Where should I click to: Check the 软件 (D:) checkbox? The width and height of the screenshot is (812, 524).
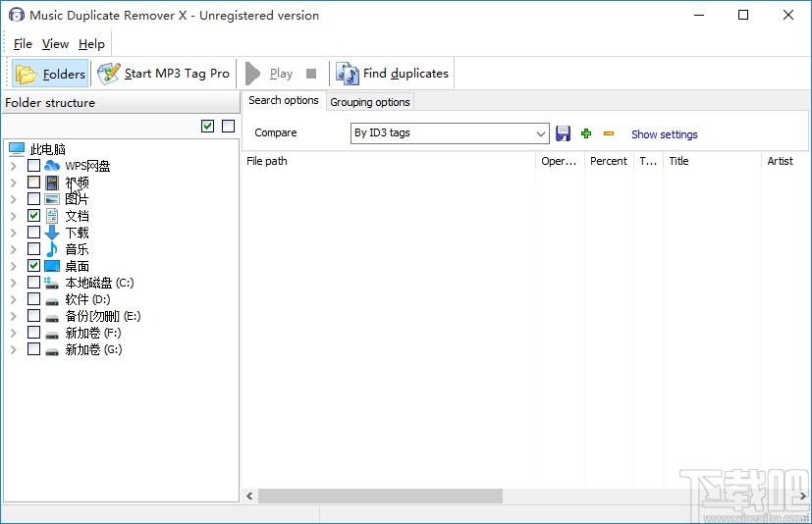33,298
